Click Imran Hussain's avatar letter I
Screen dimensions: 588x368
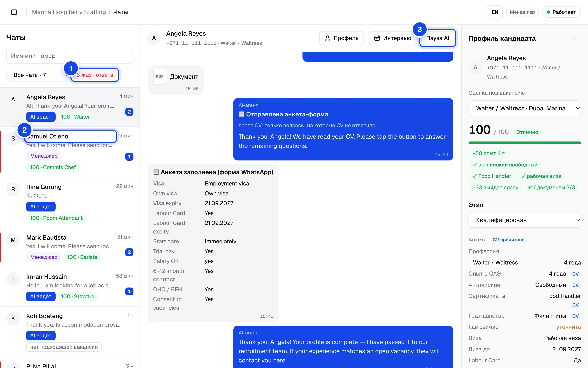coord(13,279)
